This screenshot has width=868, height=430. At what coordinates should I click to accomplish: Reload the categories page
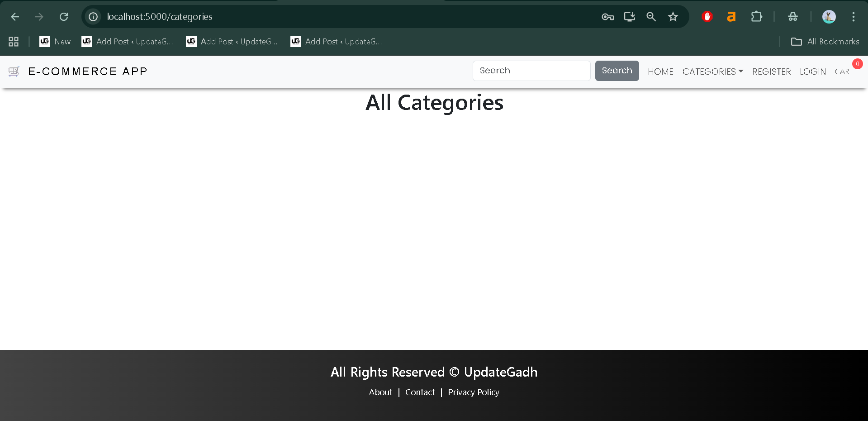click(x=64, y=16)
